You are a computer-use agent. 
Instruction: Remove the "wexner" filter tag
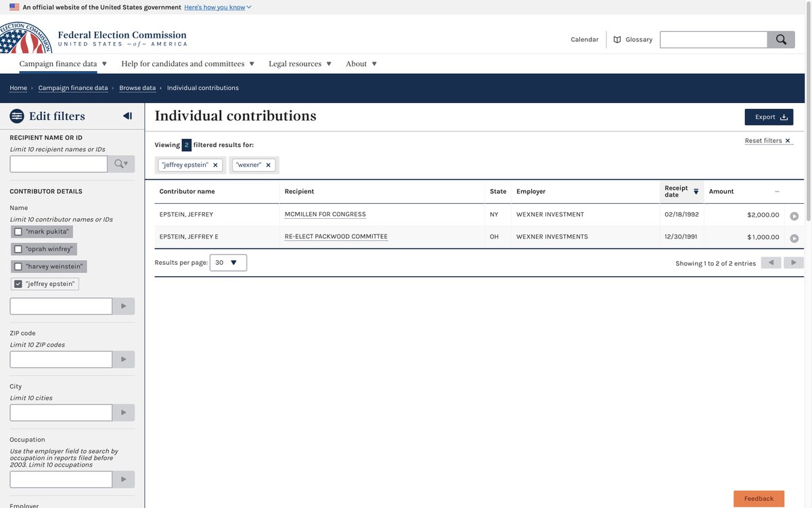pyautogui.click(x=268, y=165)
